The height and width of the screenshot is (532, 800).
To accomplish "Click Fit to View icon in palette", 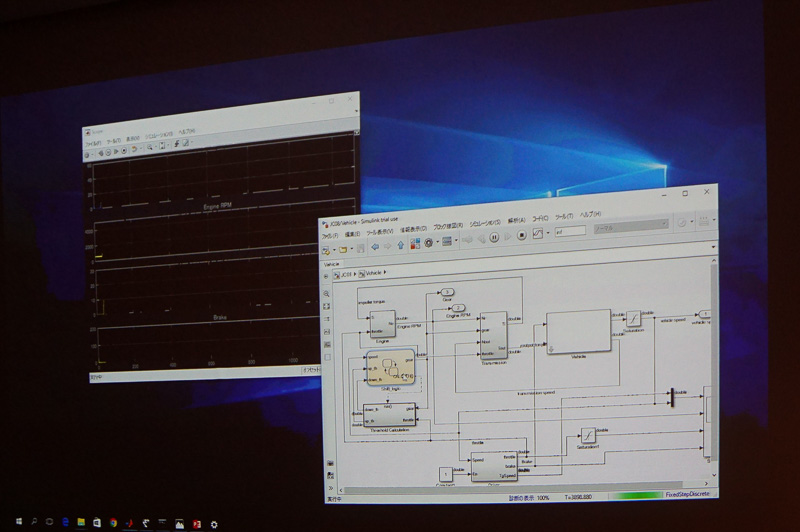I will click(327, 306).
